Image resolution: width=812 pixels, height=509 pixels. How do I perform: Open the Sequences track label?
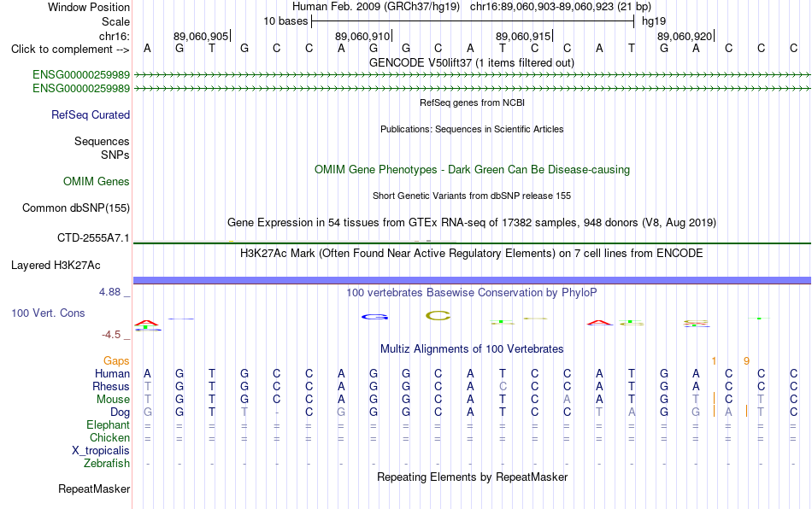tap(102, 141)
